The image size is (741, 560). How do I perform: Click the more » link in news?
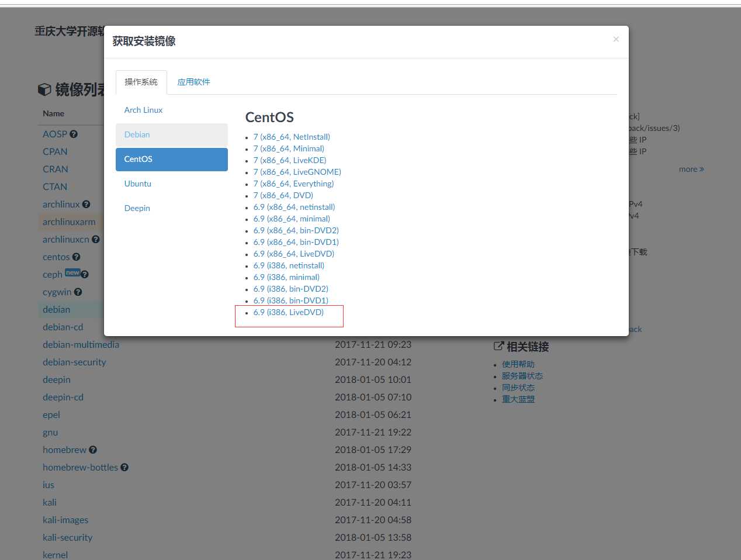pos(691,169)
